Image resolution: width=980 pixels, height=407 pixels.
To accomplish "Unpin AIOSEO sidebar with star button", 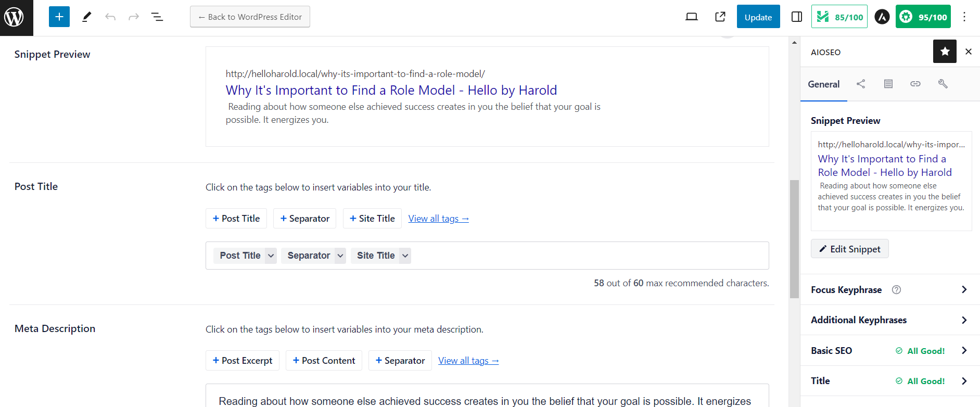I will pyautogui.click(x=945, y=52).
